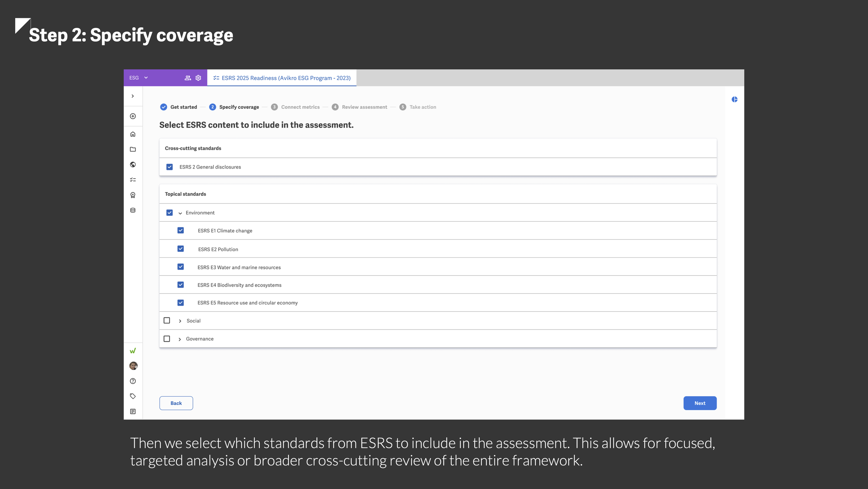Open the certificate badge icon in sidebar
The image size is (868, 489).
(x=133, y=195)
